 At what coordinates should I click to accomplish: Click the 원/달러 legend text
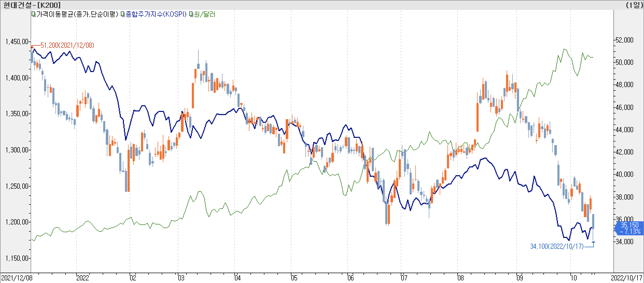click(x=205, y=15)
